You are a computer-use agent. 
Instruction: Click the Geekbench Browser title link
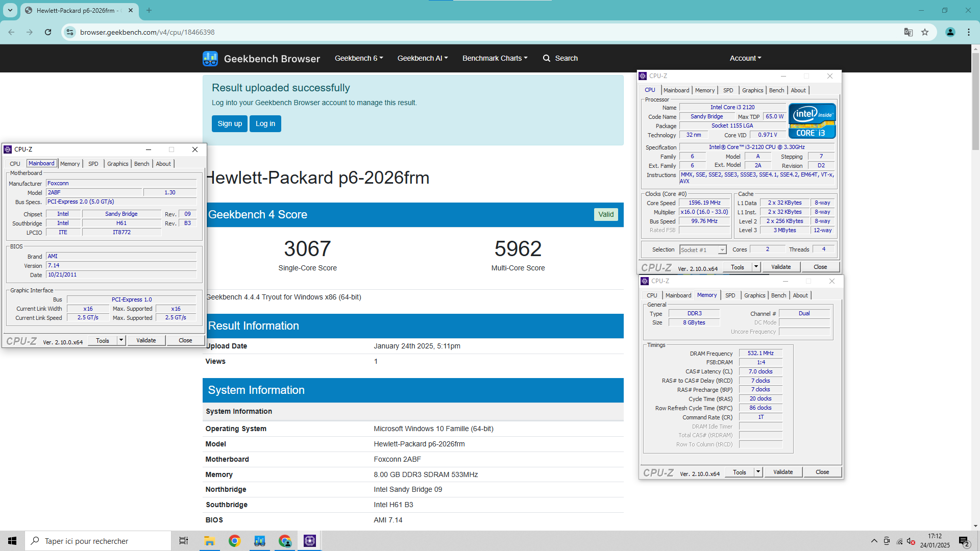[272, 59]
